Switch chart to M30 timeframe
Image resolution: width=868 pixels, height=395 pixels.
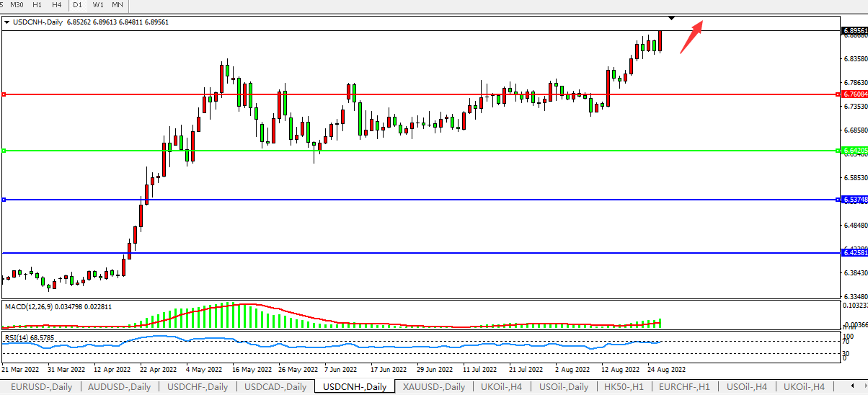(17, 5)
